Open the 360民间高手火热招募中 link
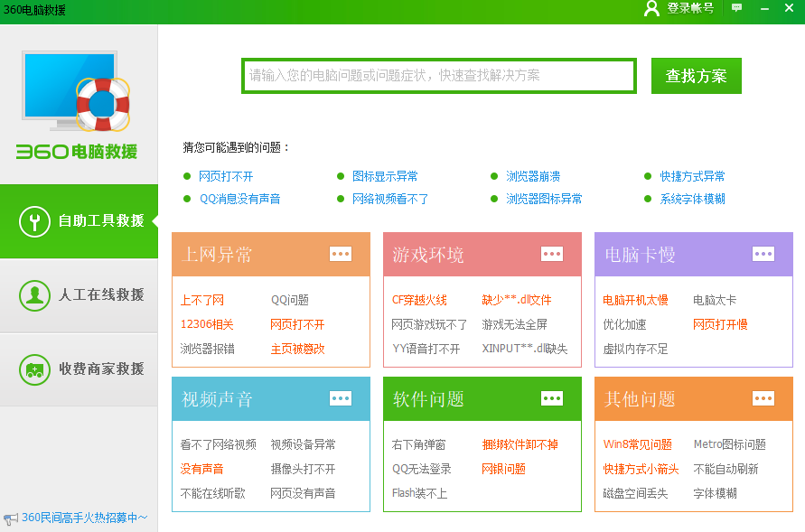The image size is (805, 532). (x=83, y=518)
